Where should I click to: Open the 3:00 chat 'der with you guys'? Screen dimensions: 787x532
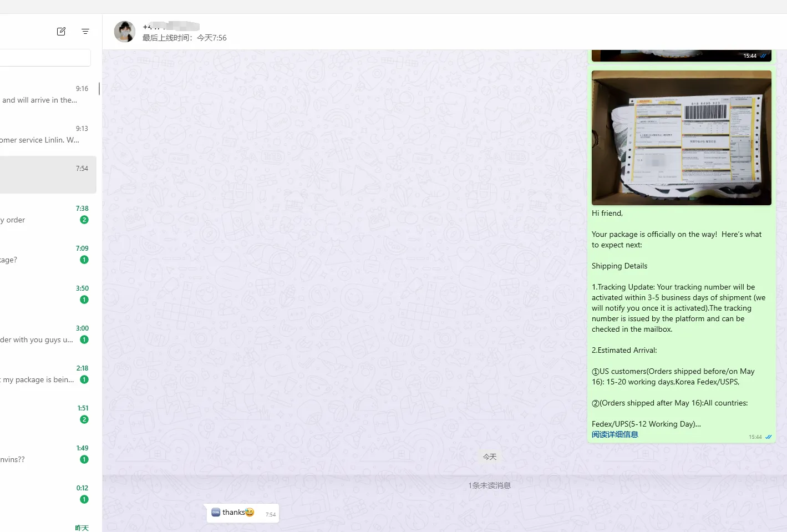pos(48,335)
